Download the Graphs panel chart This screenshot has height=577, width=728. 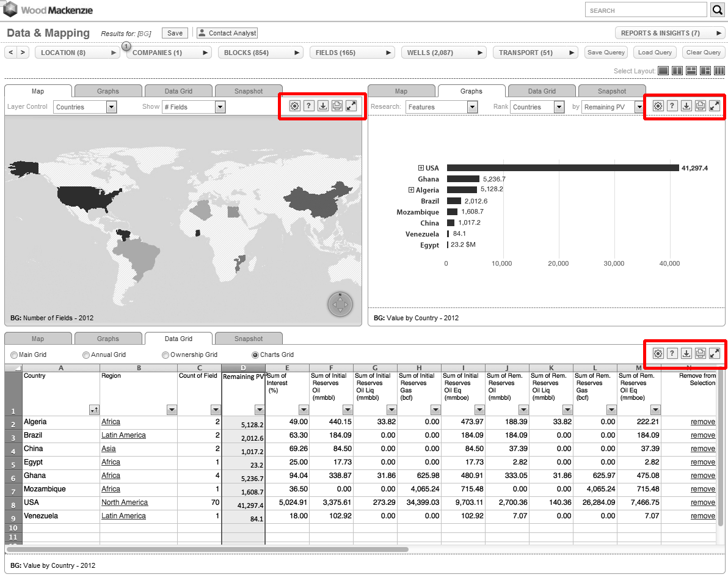(686, 106)
